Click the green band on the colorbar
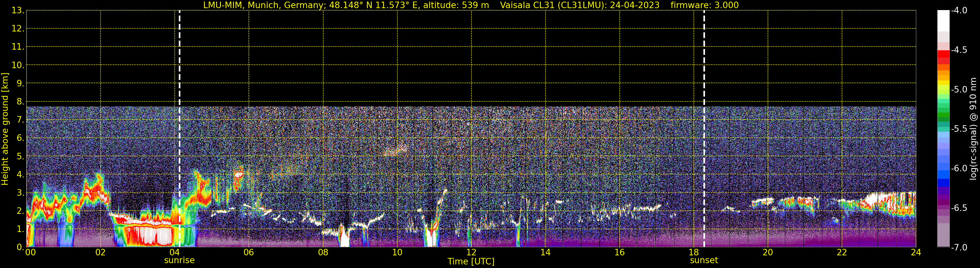The image size is (980, 268). click(943, 114)
